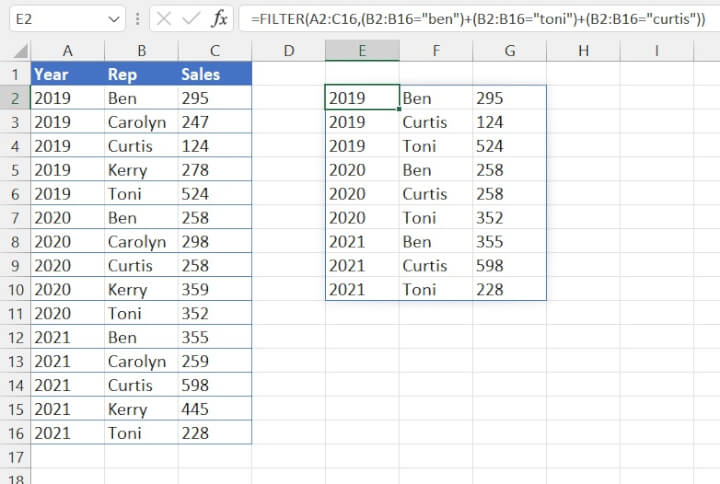Click the cell with Sales value 524 in column C

tap(214, 194)
